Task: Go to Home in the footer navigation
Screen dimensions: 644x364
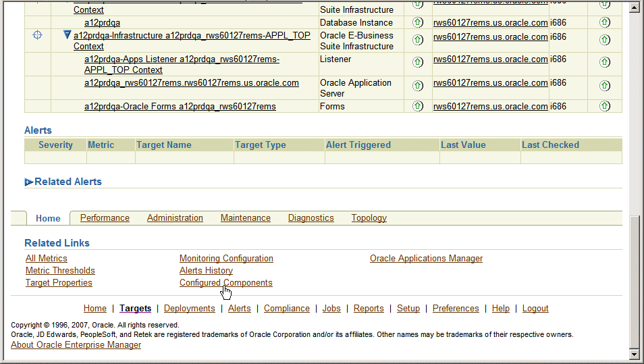Action: coord(95,308)
